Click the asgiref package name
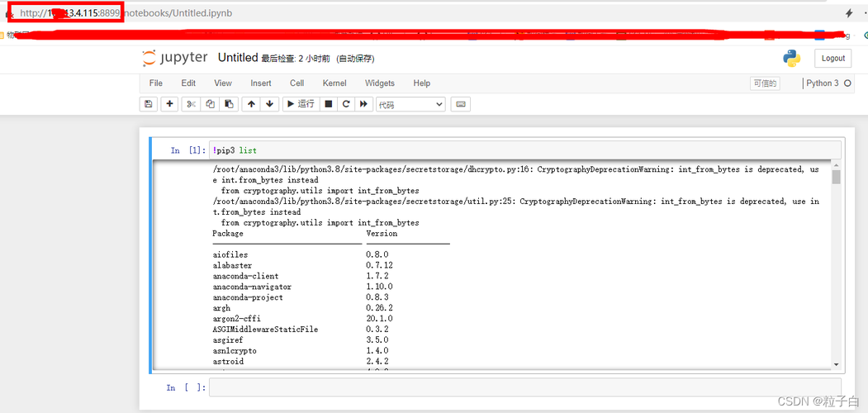The width and height of the screenshot is (868, 413). click(x=227, y=340)
